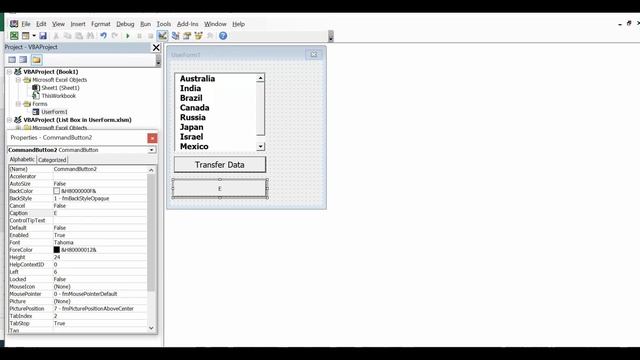Screen dimensions: 640x360
Task: Open the View menu
Action: point(58,24)
